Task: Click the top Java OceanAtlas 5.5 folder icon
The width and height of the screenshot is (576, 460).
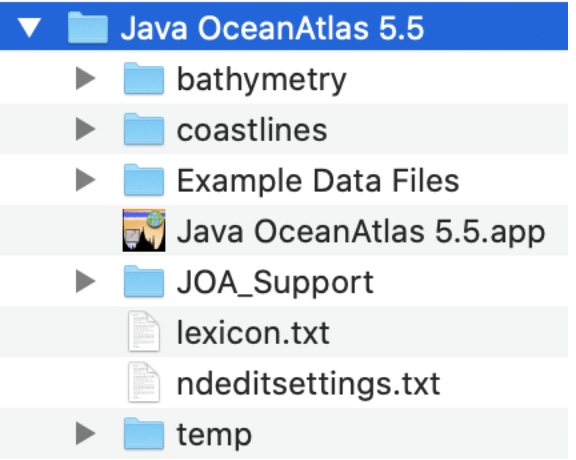Action: point(88,28)
